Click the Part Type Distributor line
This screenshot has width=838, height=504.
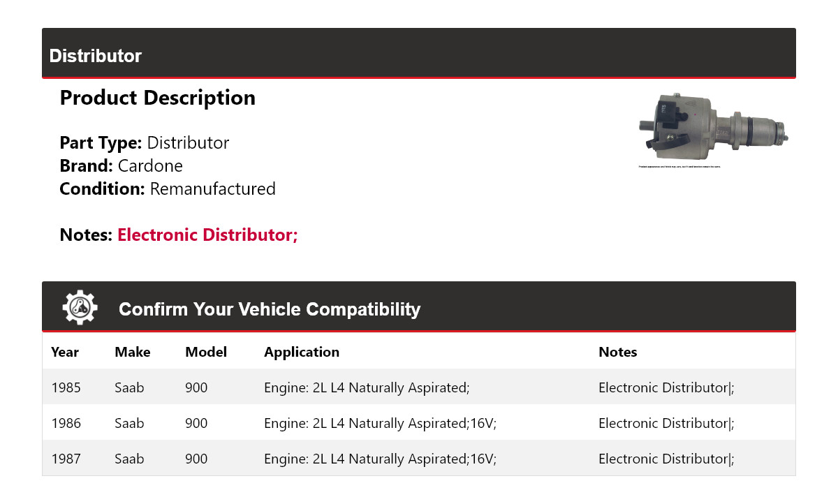(x=145, y=143)
